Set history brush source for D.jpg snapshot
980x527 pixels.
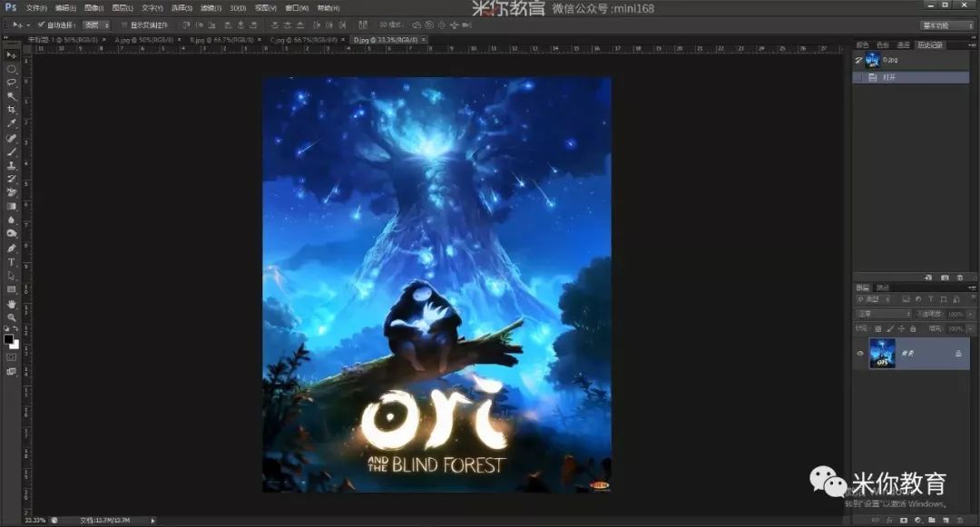[x=858, y=60]
